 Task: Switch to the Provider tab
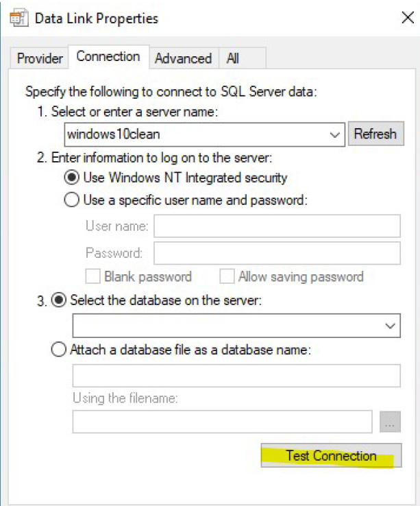pos(40,58)
